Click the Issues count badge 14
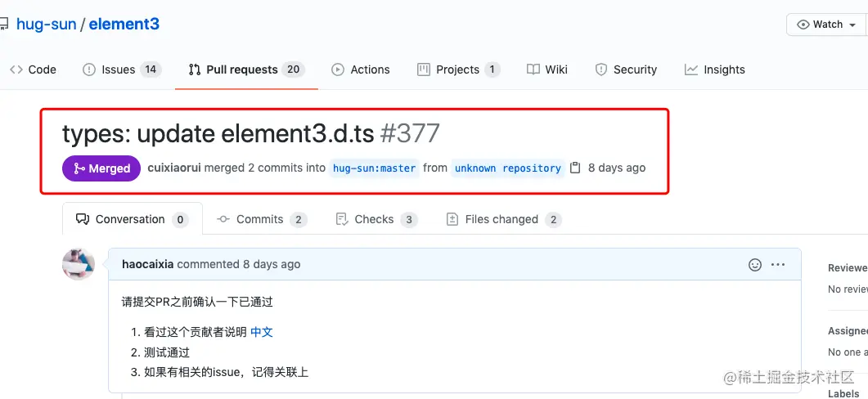Viewport: 868px width, 399px height. [151, 69]
